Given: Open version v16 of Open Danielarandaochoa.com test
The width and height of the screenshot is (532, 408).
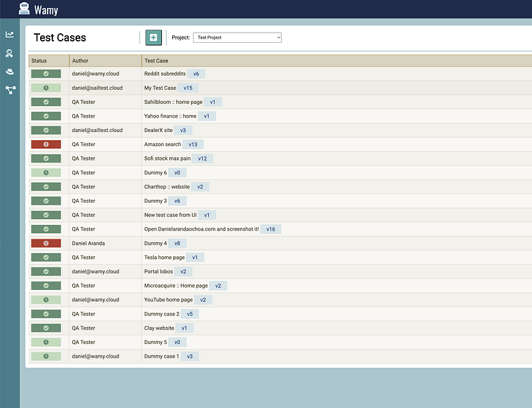Looking at the screenshot, I should coord(271,229).
